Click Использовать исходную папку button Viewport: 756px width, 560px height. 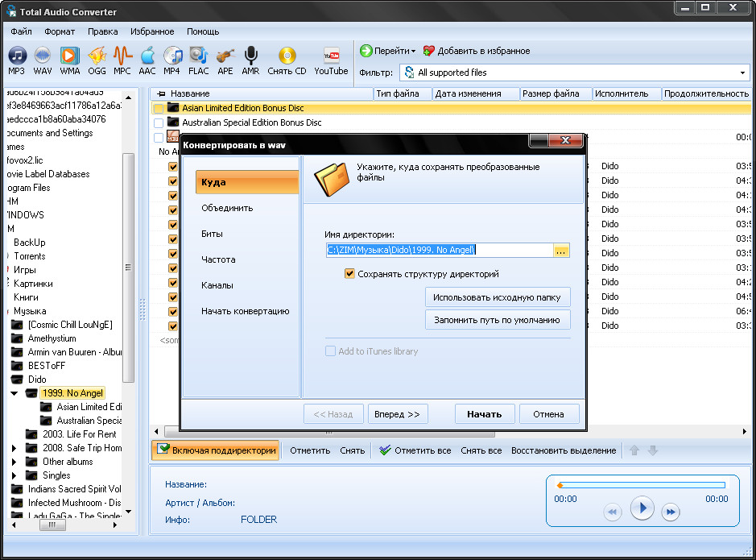coord(498,297)
